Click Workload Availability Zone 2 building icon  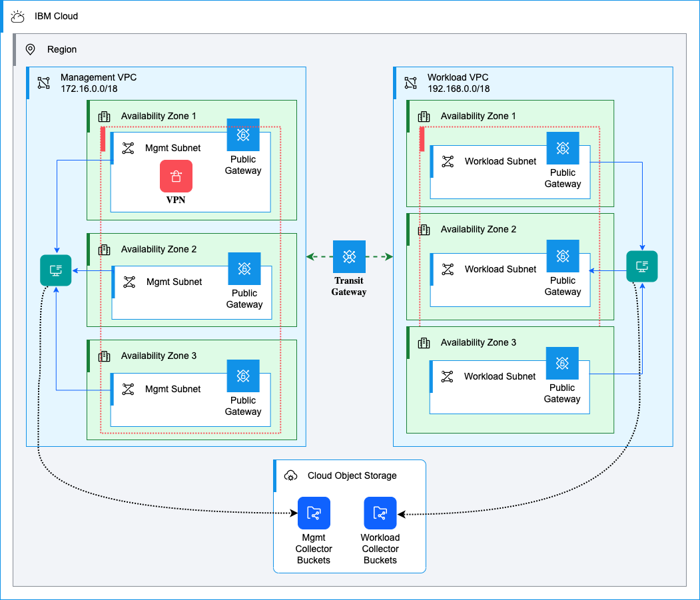point(424,230)
